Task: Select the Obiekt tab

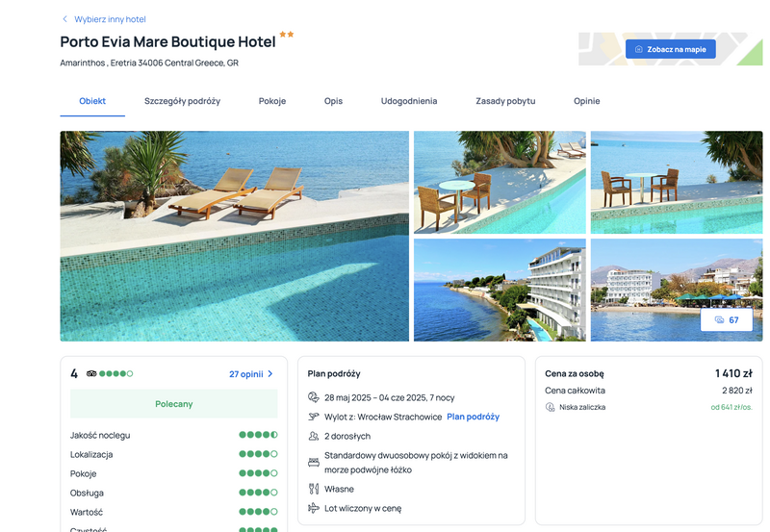Action: (x=92, y=101)
